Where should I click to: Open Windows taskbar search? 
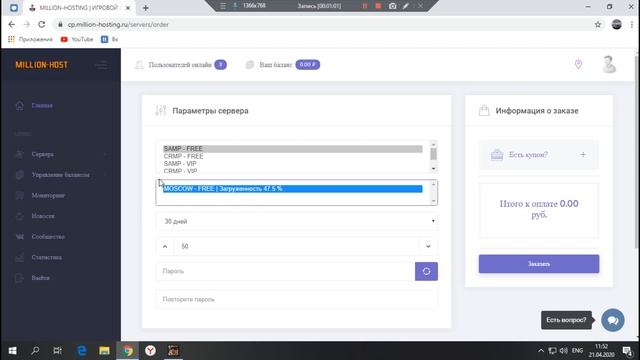click(35, 351)
